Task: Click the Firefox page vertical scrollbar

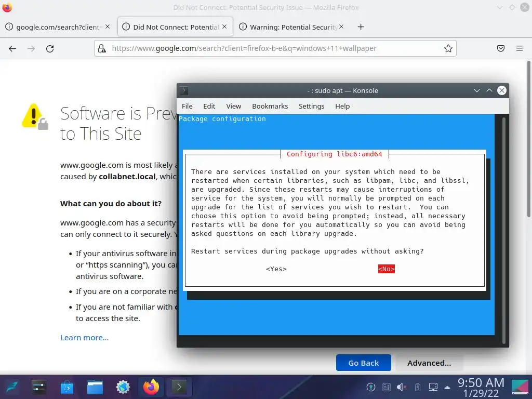Action: pyautogui.click(x=528, y=139)
